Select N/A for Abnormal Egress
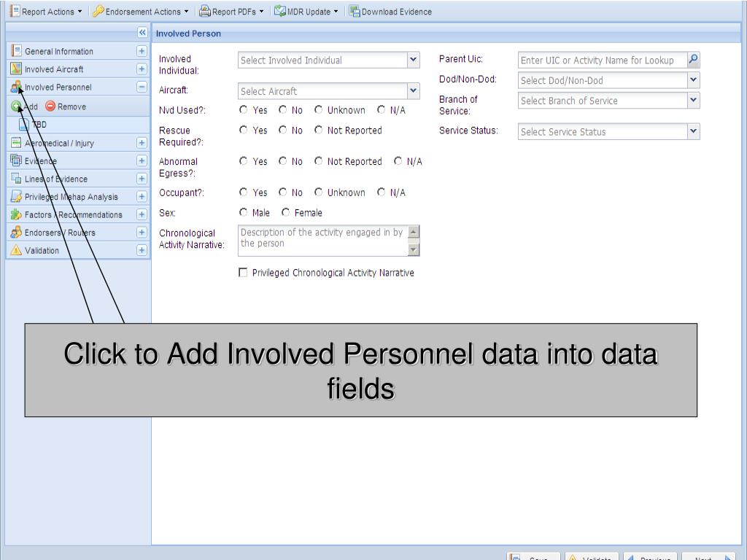 click(x=398, y=161)
